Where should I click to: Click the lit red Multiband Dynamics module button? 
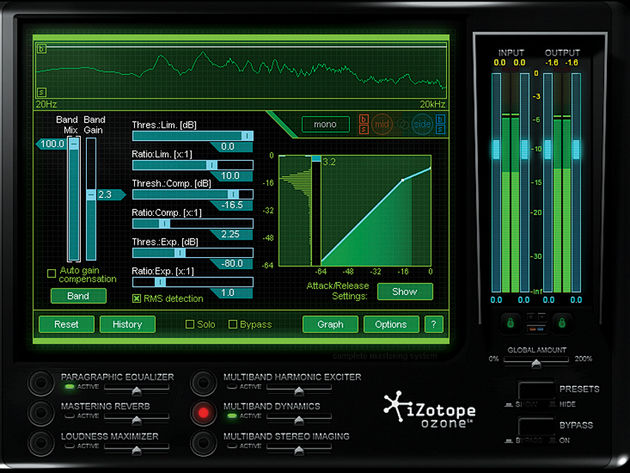[203, 413]
